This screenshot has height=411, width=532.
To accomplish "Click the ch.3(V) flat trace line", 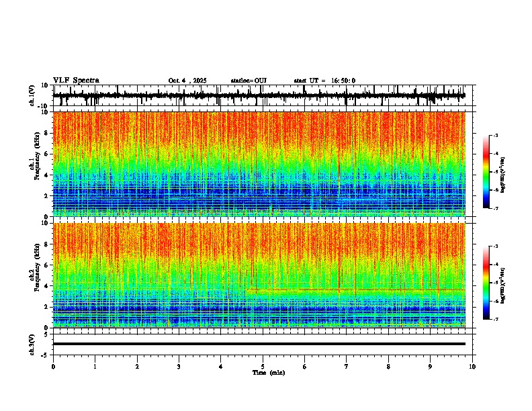I will (259, 344).
